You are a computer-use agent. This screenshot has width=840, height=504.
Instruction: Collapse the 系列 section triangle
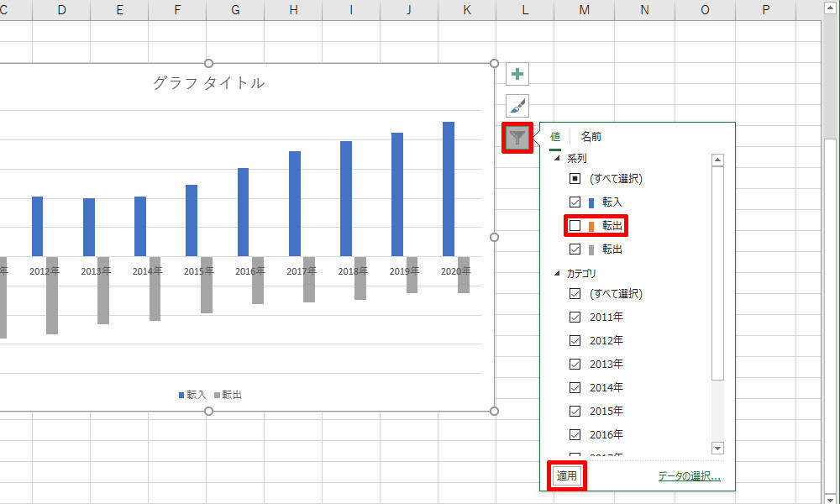557,158
